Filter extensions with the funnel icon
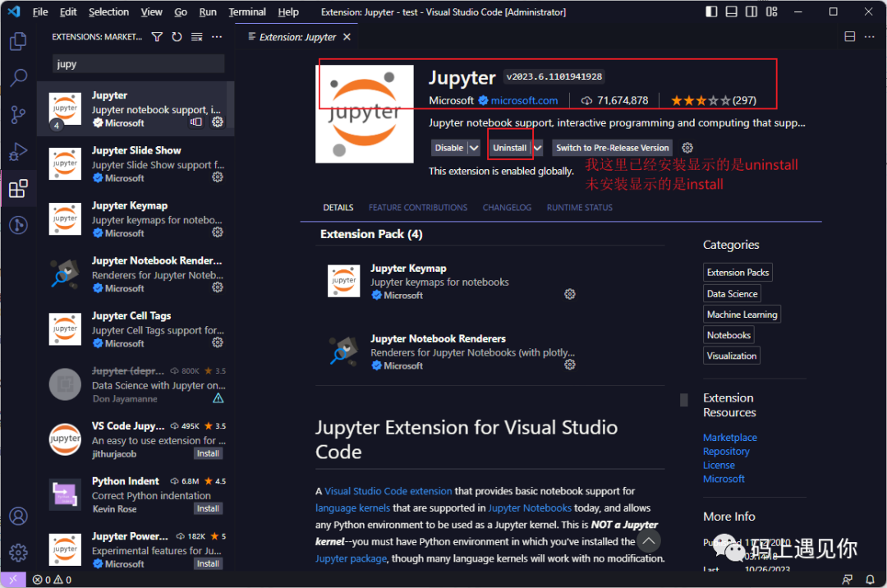Image resolution: width=887 pixels, height=588 pixels. click(x=157, y=37)
